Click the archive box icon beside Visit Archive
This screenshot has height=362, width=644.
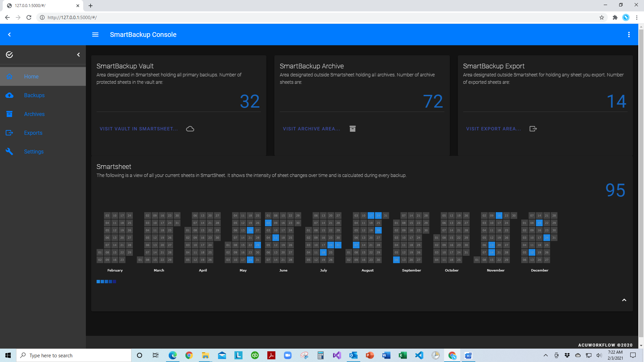(x=353, y=129)
